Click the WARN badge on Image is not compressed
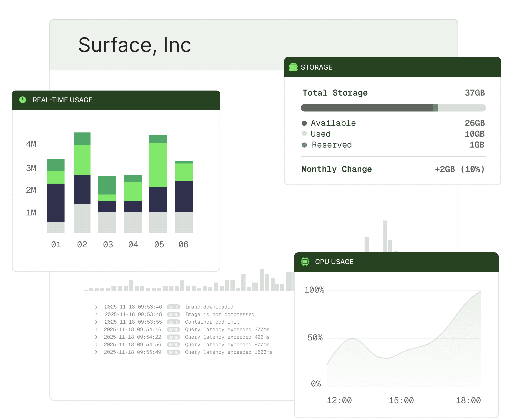Viewport: 507px width, 420px height. click(x=173, y=314)
